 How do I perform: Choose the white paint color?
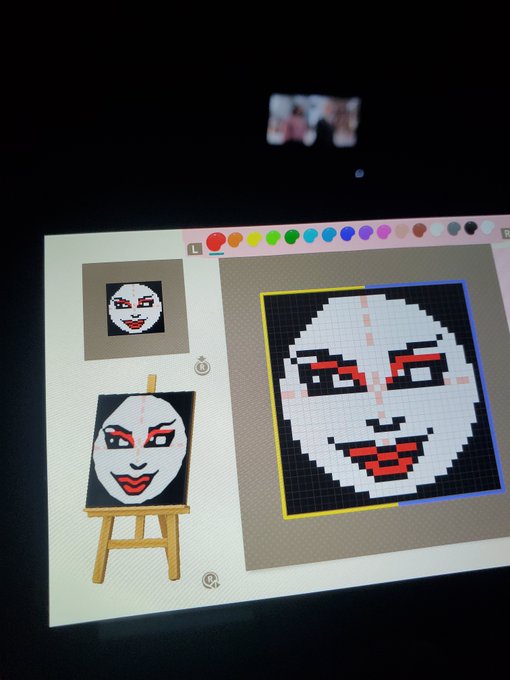[x=437, y=229]
